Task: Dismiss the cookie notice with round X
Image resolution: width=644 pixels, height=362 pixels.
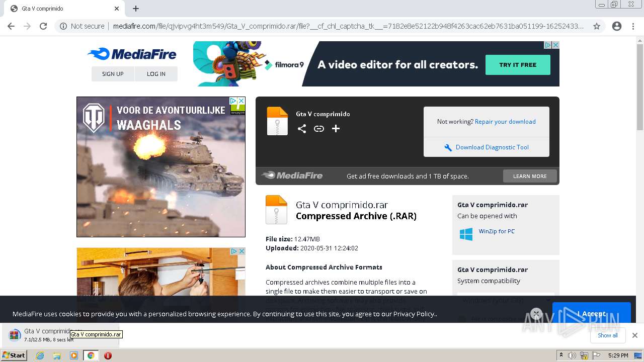Action: pos(536,314)
